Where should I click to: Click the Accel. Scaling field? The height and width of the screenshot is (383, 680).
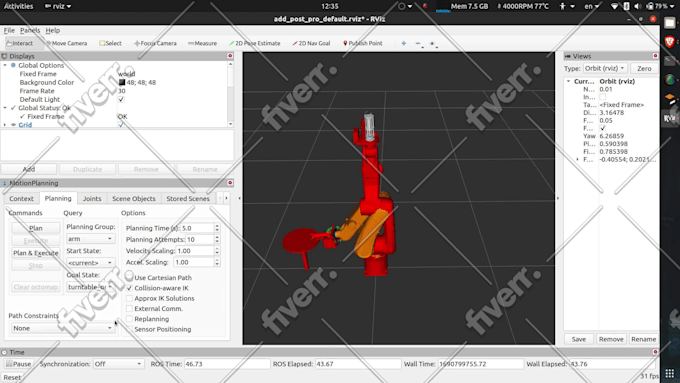[x=193, y=262]
